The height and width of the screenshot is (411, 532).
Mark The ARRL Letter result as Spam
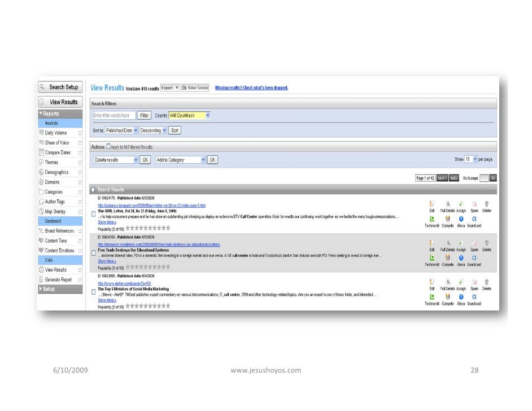click(x=474, y=204)
